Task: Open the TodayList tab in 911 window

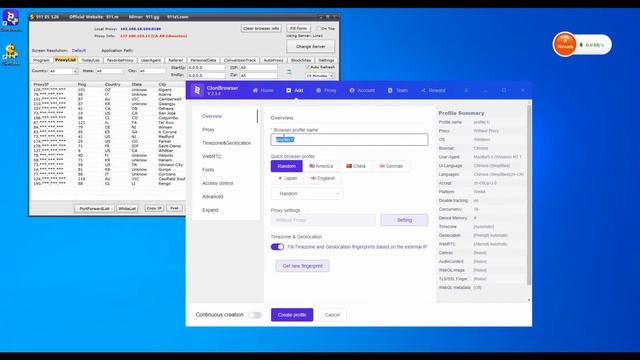Action: coord(90,60)
